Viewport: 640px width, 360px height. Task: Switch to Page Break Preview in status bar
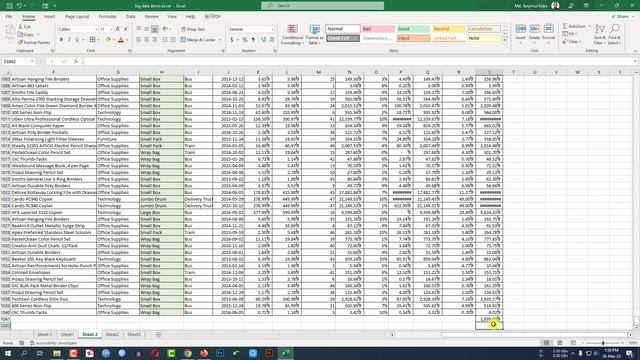pos(573,343)
